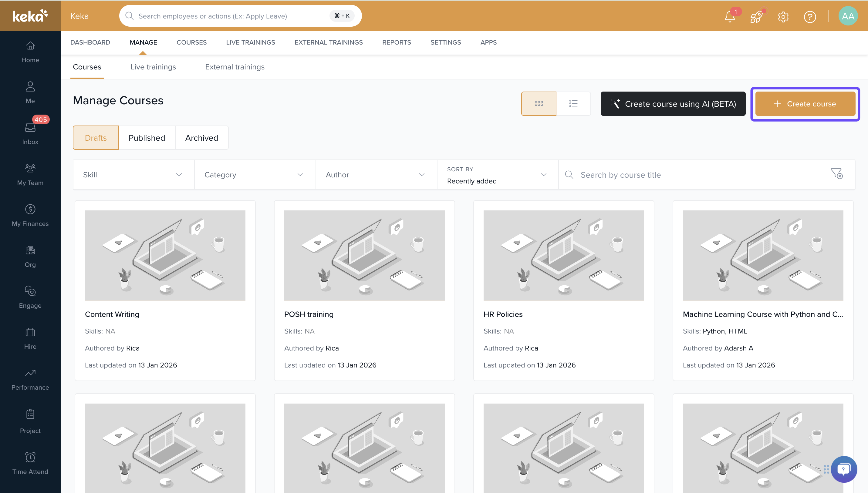Click the Create course button
This screenshot has width=868, height=493.
pyautogui.click(x=805, y=104)
